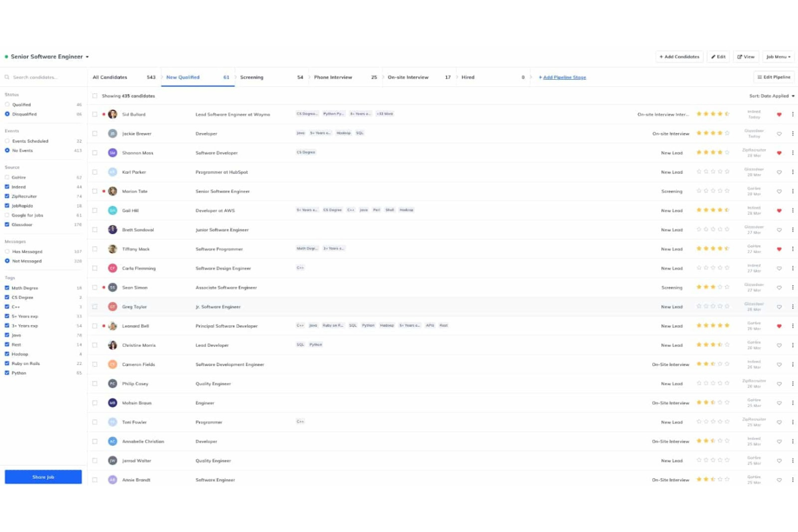This screenshot has width=798, height=532.
Task: Click Tiffany Mack's red heart icon
Action: pos(779,249)
